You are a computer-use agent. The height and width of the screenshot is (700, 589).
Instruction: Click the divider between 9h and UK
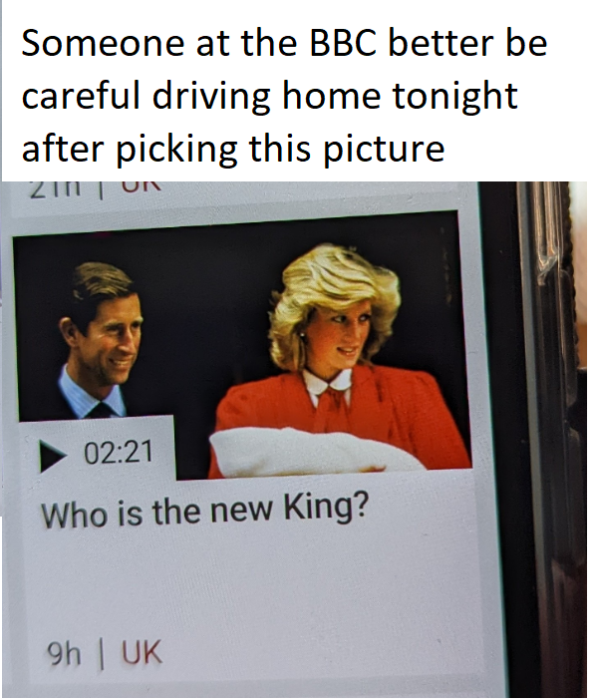pyautogui.click(x=102, y=654)
